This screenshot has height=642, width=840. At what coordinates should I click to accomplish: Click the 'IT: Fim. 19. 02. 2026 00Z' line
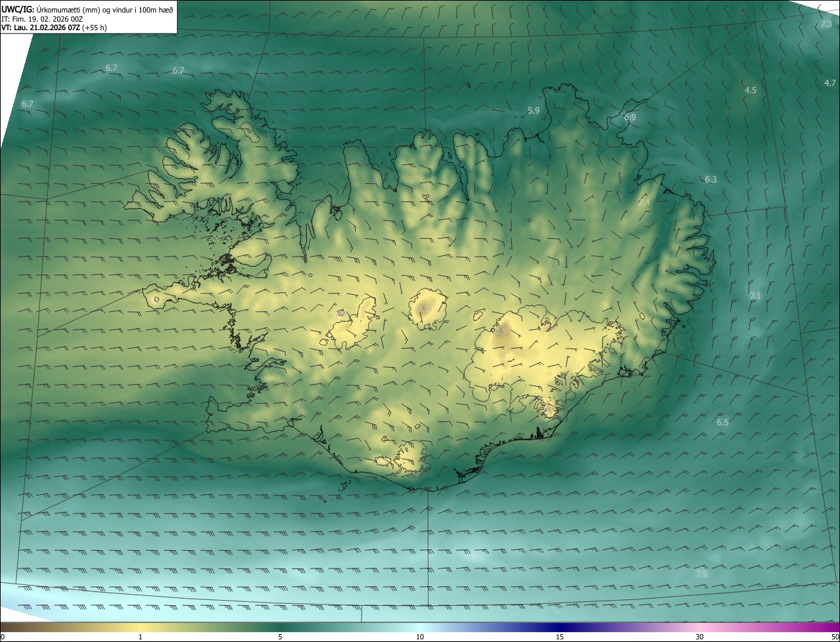click(41, 19)
